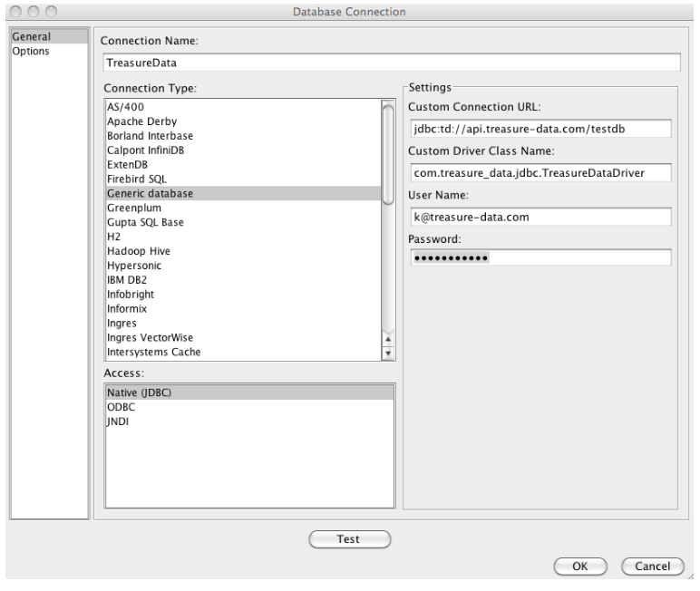This screenshot has height=591, width=700.
Task: Click the Custom Connection URL field
Action: pyautogui.click(x=540, y=129)
